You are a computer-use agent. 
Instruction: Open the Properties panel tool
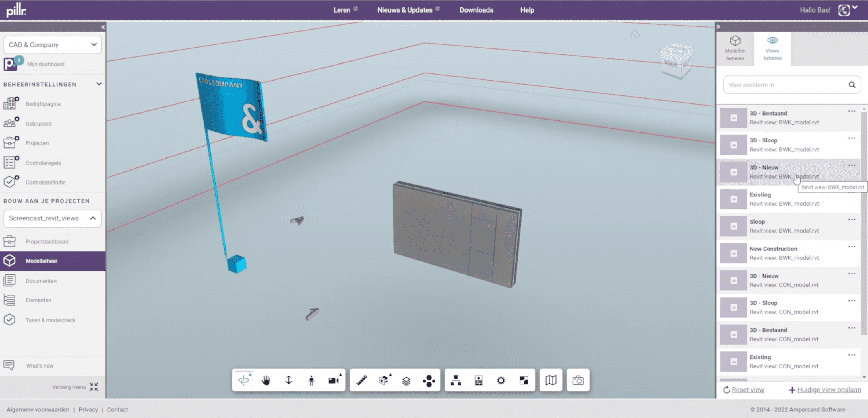pos(478,380)
